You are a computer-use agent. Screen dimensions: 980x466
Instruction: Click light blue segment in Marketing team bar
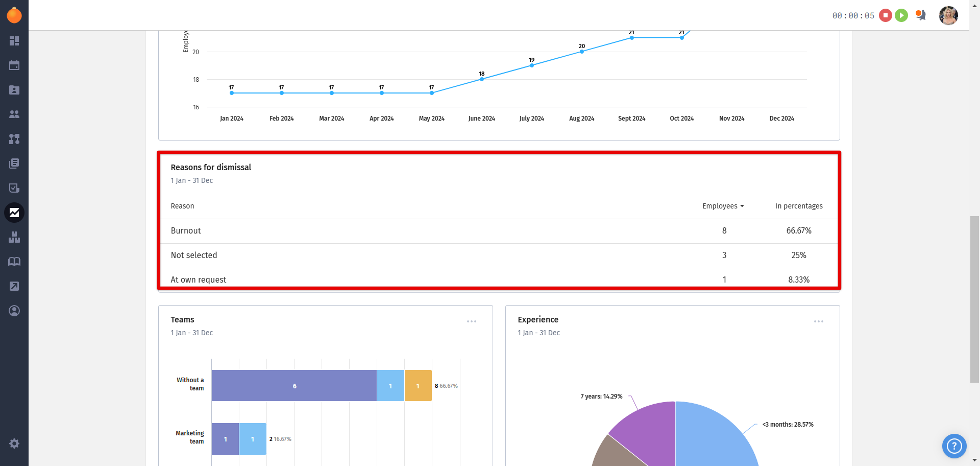(x=253, y=439)
